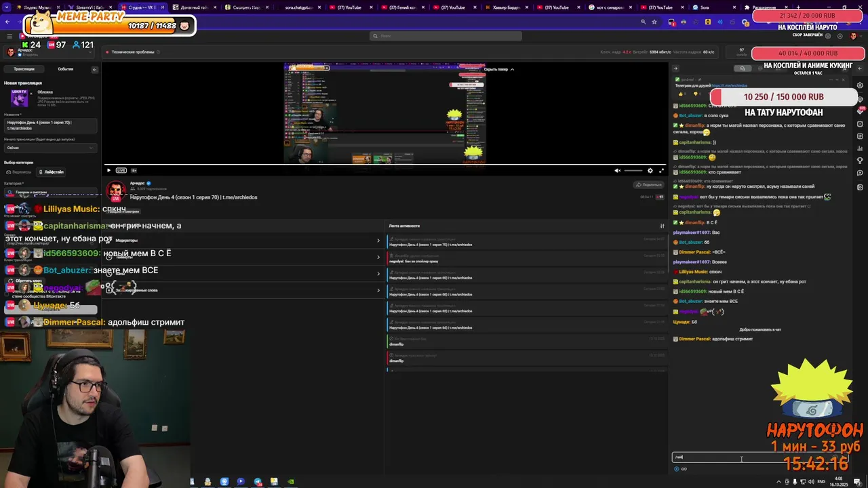Bookmark the page with star icon
The height and width of the screenshot is (488, 868).
[654, 22]
